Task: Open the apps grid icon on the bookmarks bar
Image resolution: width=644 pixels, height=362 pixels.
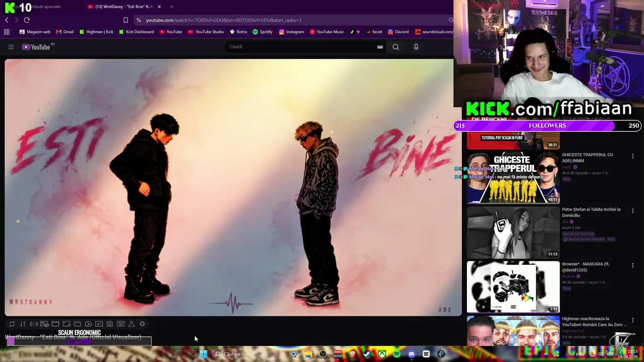Action: pyautogui.click(x=7, y=32)
